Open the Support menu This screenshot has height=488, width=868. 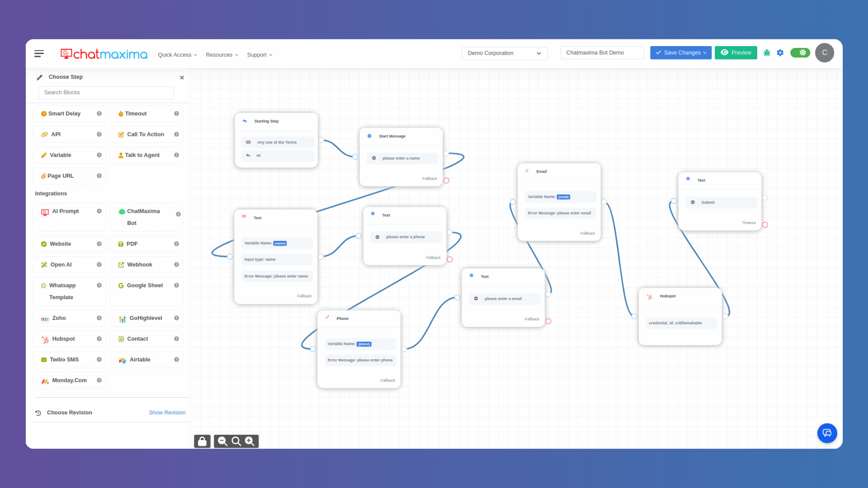point(259,55)
